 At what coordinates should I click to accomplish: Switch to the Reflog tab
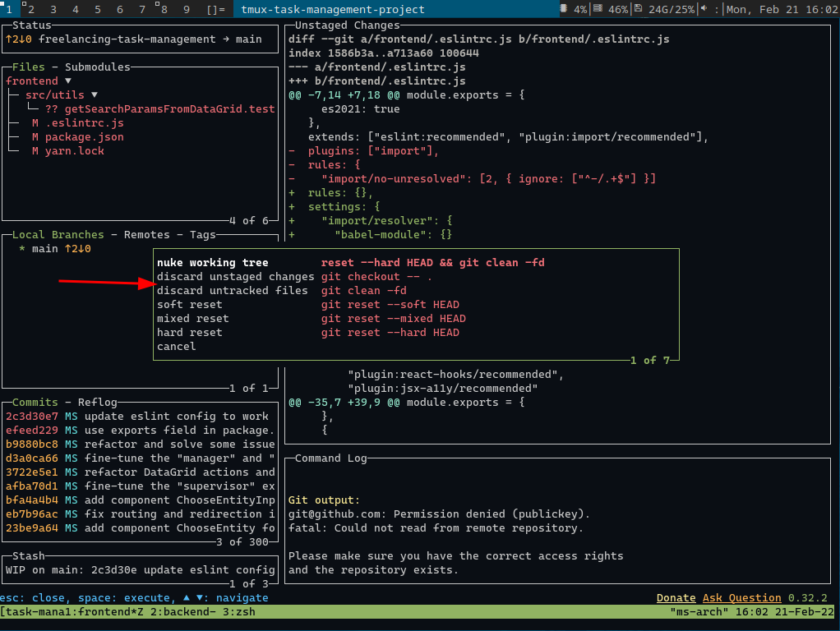(98, 403)
